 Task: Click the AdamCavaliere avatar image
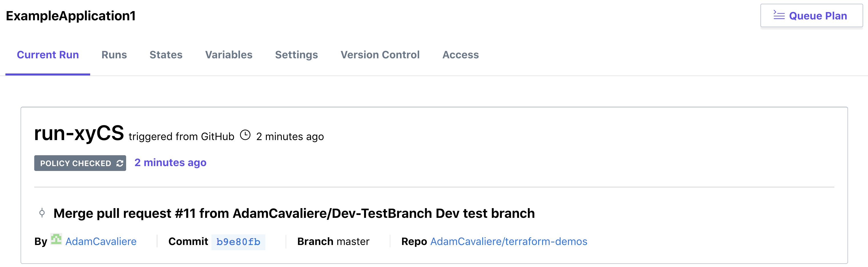pyautogui.click(x=56, y=239)
